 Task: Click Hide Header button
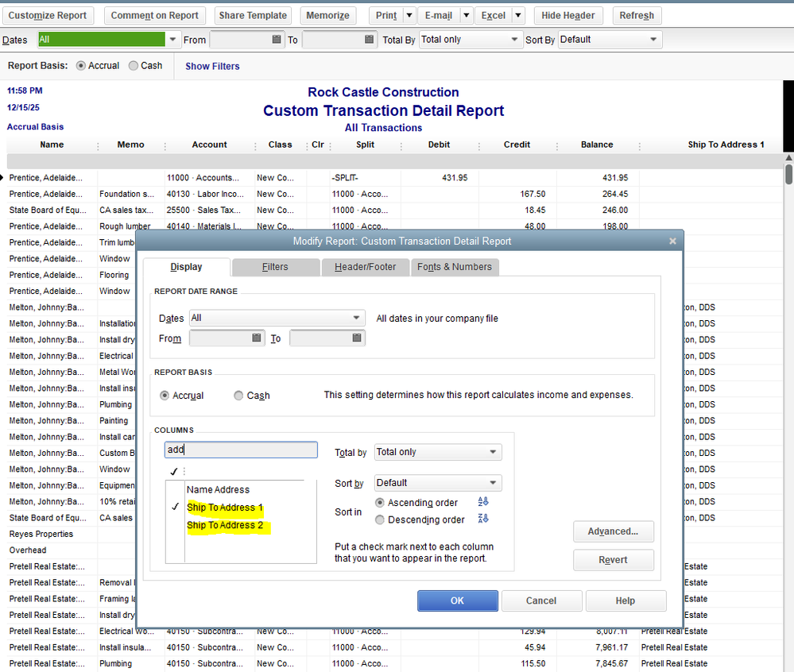[x=568, y=16]
